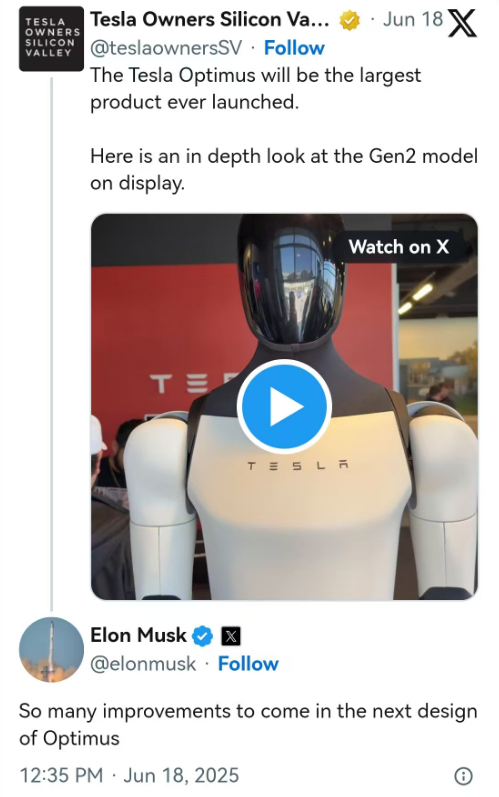Image resolution: width=499 pixels, height=797 pixels.
Task: Open Elon Musk's rocket profile picture
Action: pos(51,650)
